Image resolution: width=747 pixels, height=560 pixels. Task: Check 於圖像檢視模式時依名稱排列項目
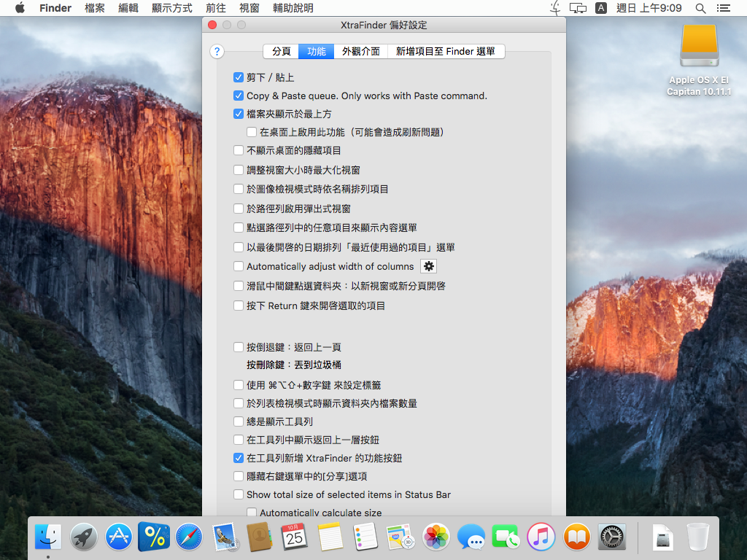point(239,189)
